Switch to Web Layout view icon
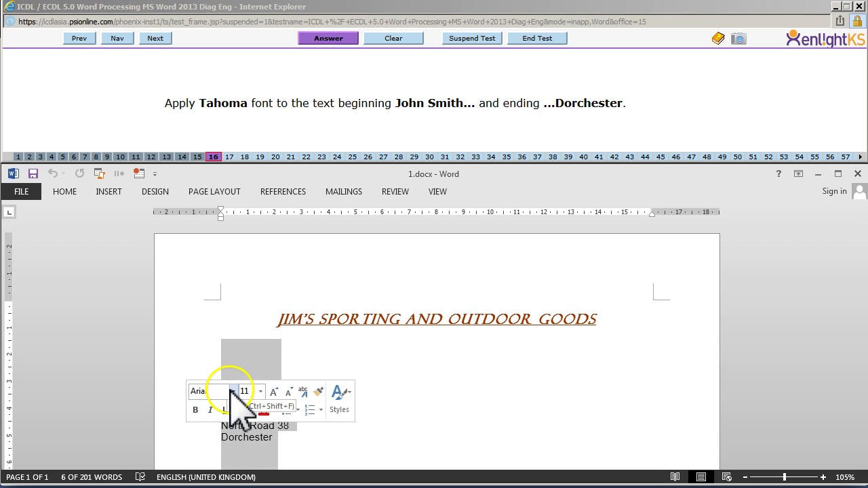 pyautogui.click(x=727, y=477)
